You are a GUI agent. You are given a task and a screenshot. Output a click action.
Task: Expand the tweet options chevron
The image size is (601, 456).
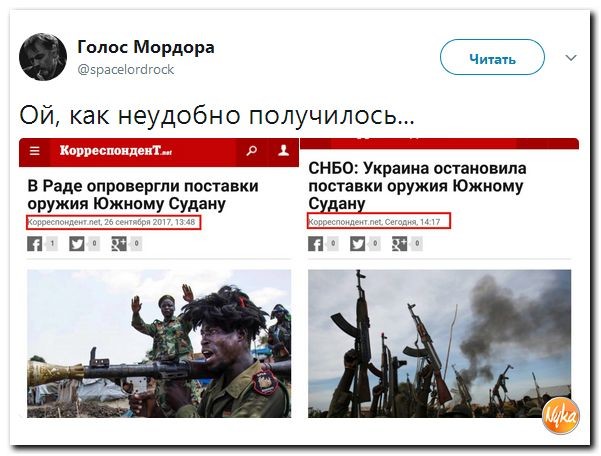point(571,58)
